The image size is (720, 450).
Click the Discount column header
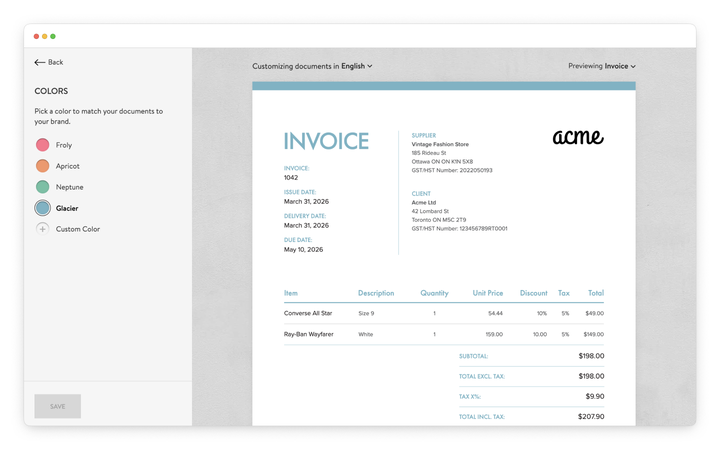click(x=534, y=293)
